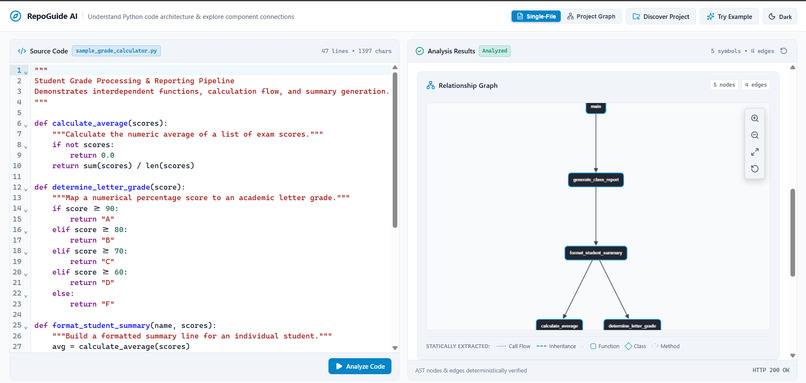Viewport: 806px width, 383px height.
Task: Load the Try Example sample
Action: tap(729, 16)
